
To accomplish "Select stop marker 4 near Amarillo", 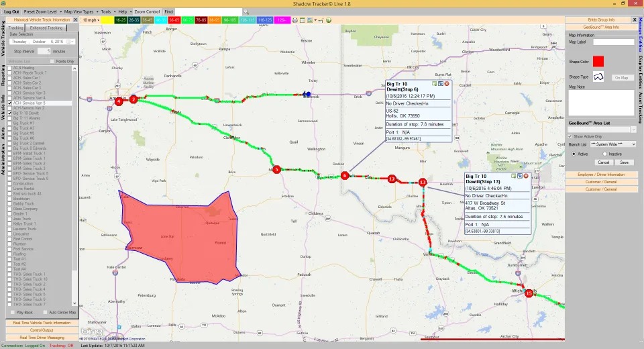I will 119,101.
